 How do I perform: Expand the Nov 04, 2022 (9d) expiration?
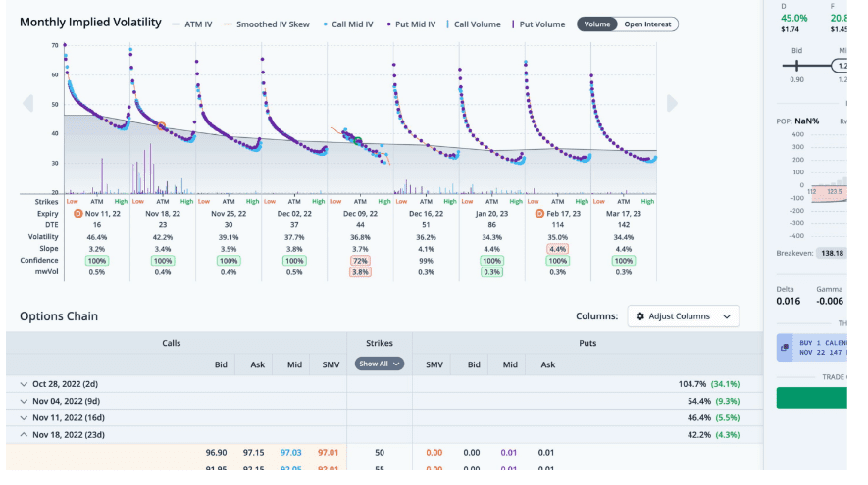(24, 401)
